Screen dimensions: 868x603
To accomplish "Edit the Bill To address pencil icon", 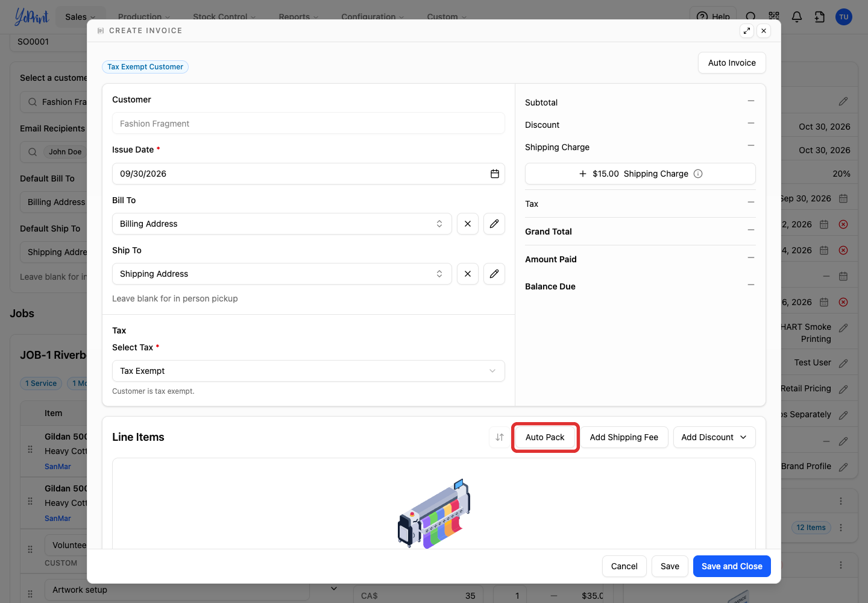I will [x=494, y=224].
